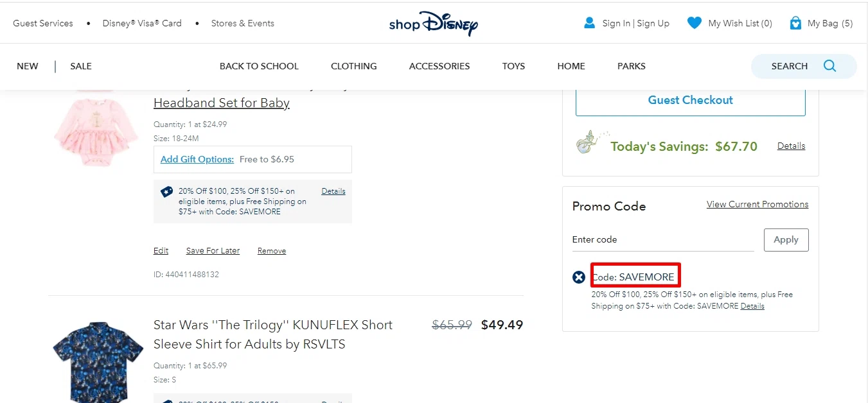Click the Guest Checkout button
Viewport: 868px width, 403px height.
pos(691,100)
